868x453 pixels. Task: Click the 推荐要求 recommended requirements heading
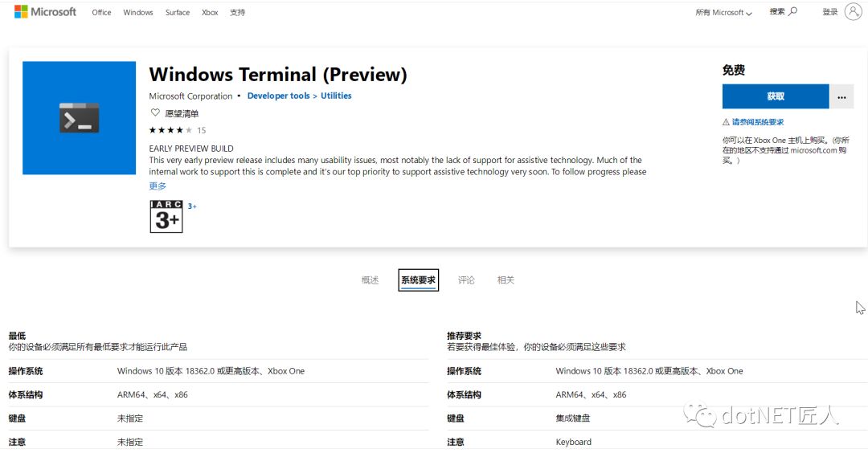[x=464, y=335]
